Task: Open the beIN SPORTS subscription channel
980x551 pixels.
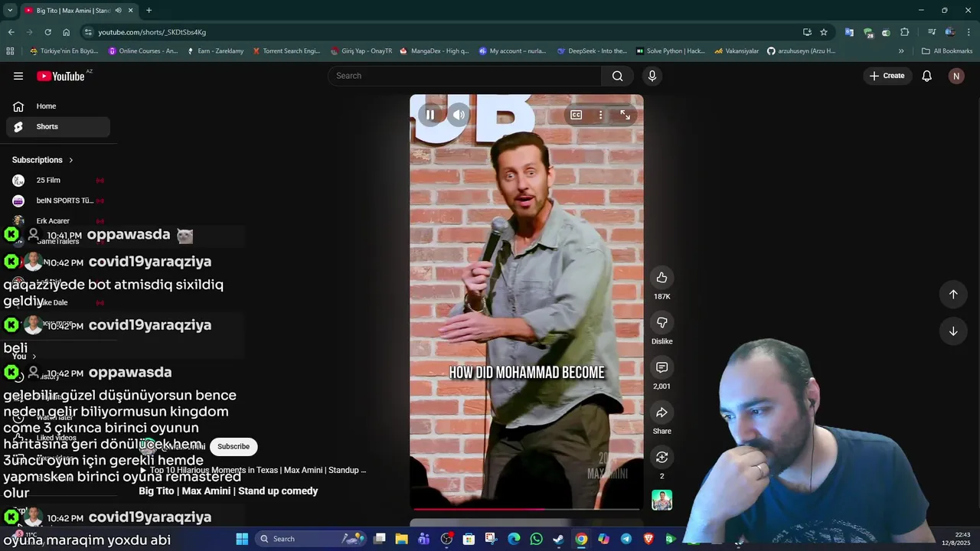Action: pyautogui.click(x=58, y=201)
